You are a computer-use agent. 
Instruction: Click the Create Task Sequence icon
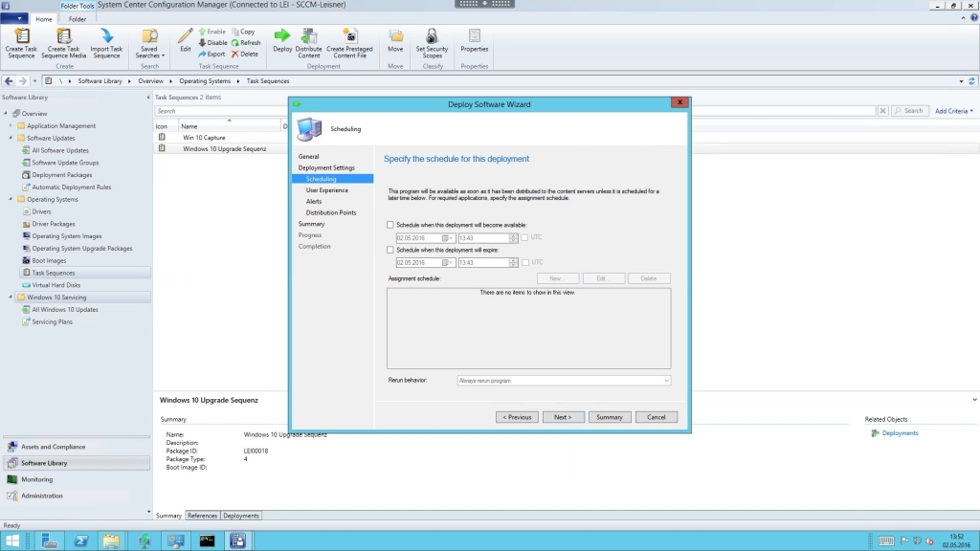click(x=21, y=36)
